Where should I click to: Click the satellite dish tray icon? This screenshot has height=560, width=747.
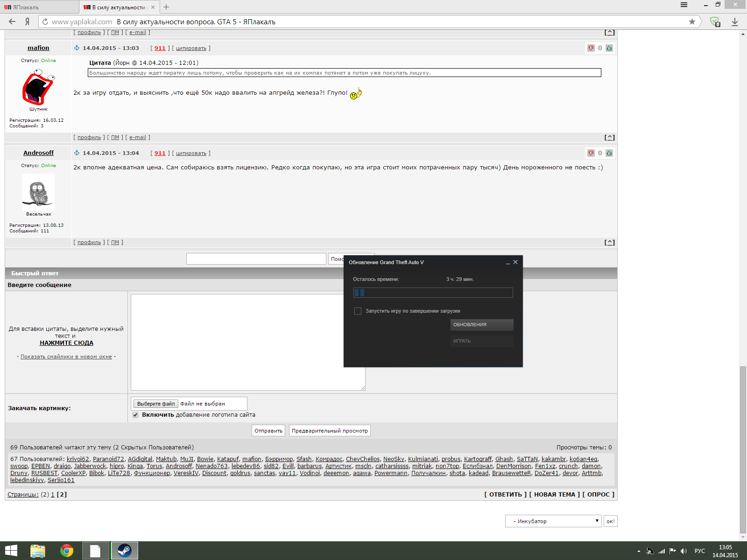[650, 551]
